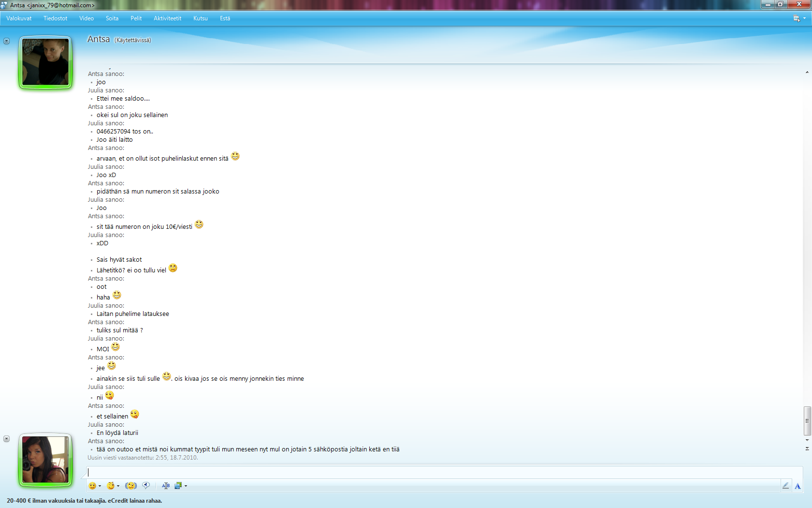
Task: Open the emoticon picker smiley icon
Action: point(92,486)
